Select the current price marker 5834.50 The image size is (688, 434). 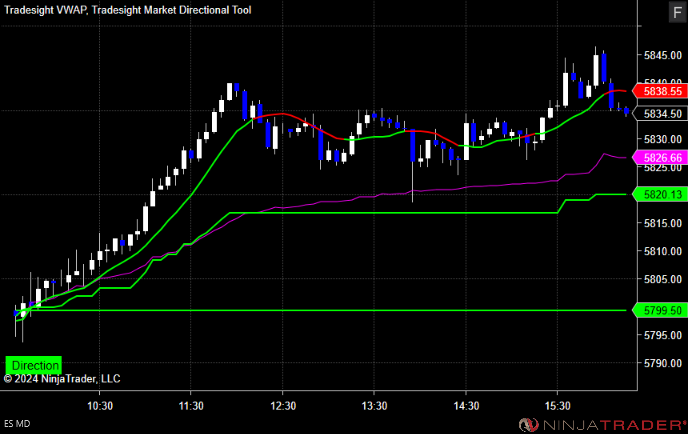[x=660, y=114]
